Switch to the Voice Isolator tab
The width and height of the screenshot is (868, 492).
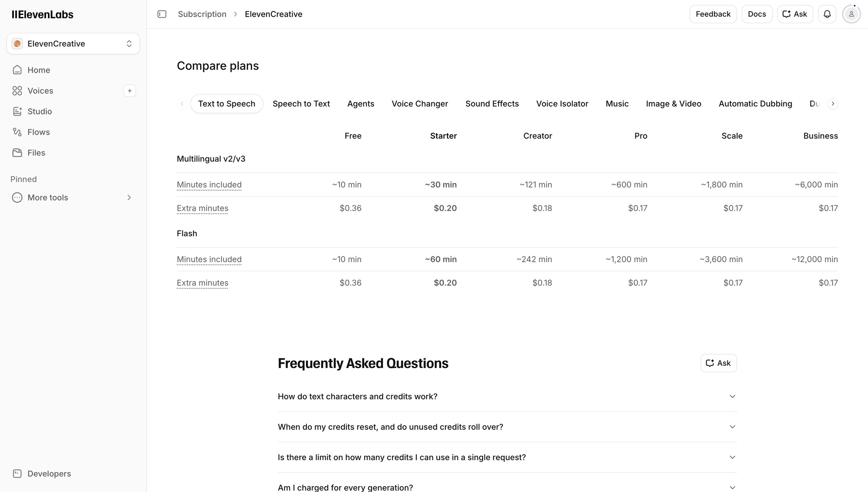coord(562,104)
